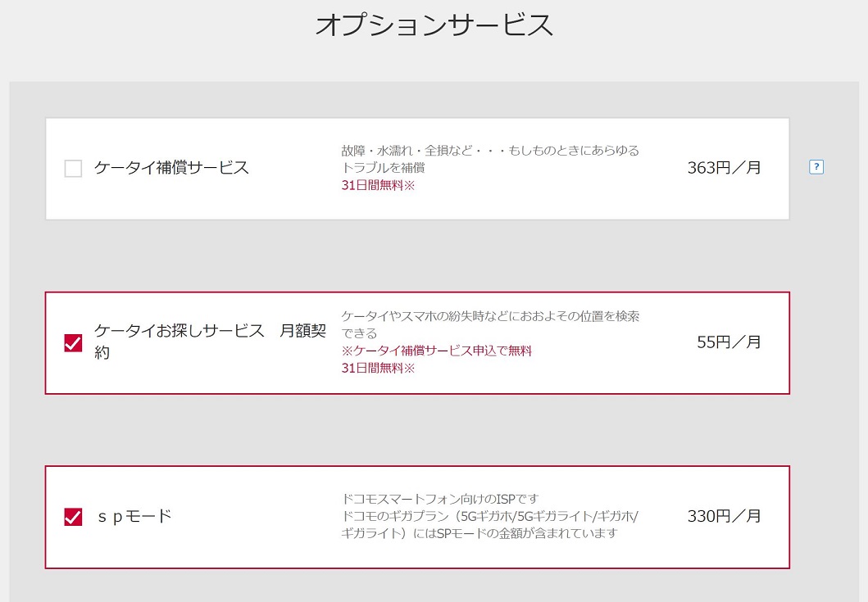Open the help icon next to ケータイ補償サービス
This screenshot has width=868, height=602.
coord(816,167)
